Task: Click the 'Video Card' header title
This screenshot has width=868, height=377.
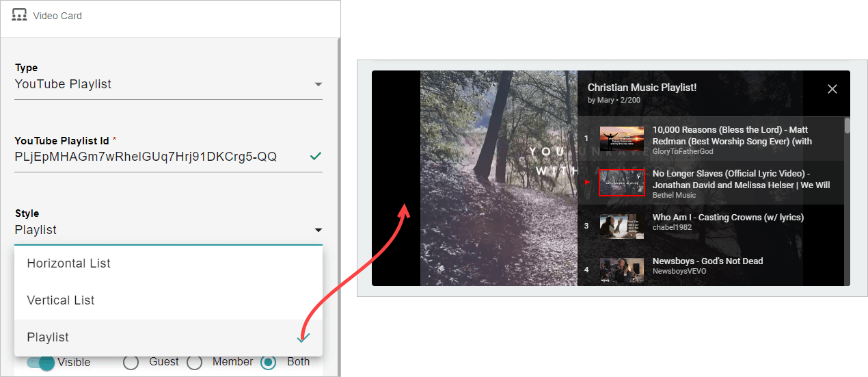Action: point(57,16)
